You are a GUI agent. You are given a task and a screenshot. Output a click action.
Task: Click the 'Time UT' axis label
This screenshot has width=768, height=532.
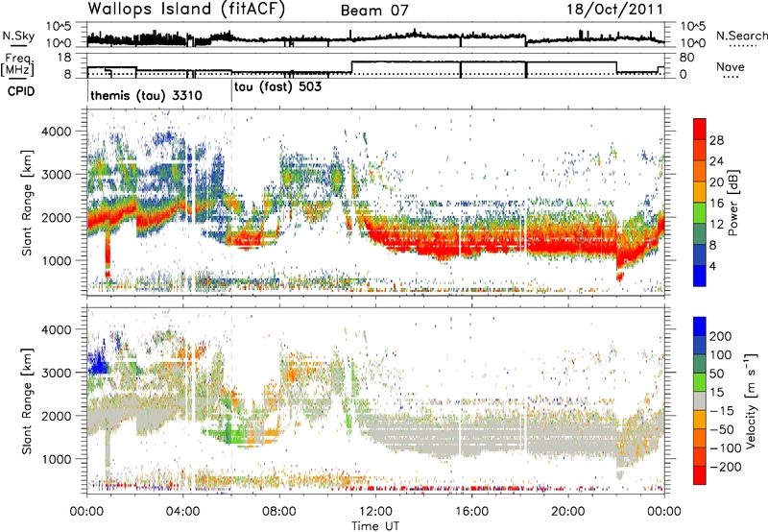[375, 526]
